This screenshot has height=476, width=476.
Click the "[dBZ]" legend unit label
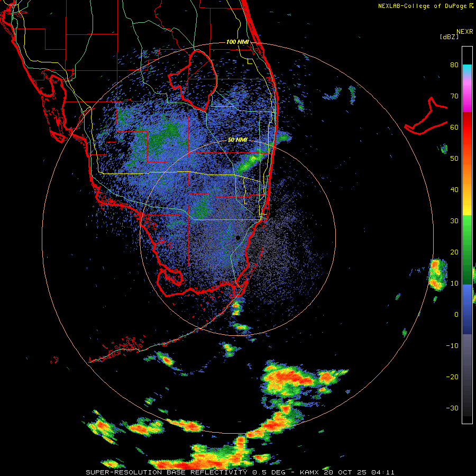449,36
